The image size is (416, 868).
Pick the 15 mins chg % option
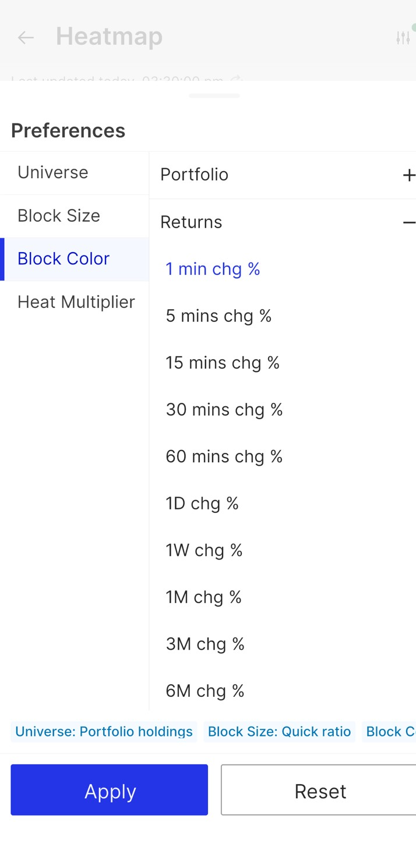[x=223, y=363]
